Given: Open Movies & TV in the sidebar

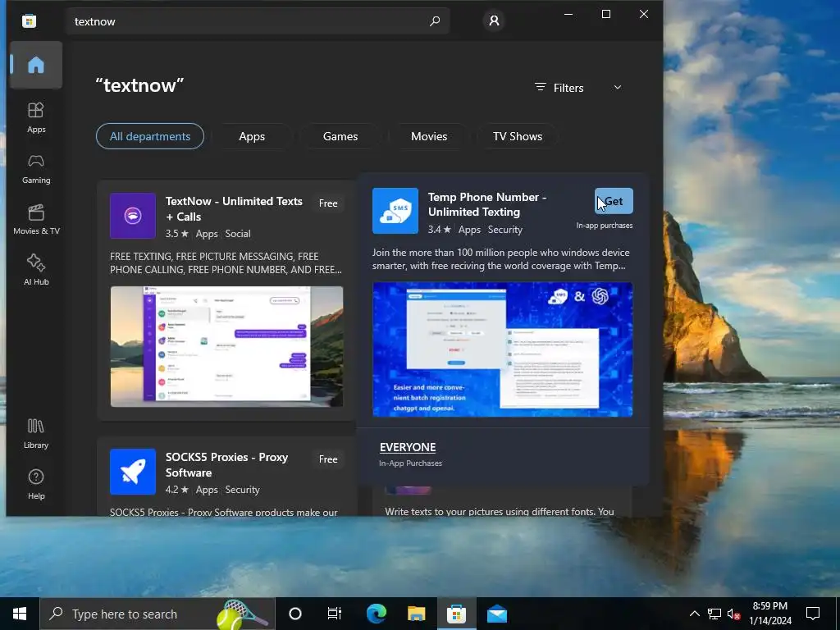Looking at the screenshot, I should point(36,219).
